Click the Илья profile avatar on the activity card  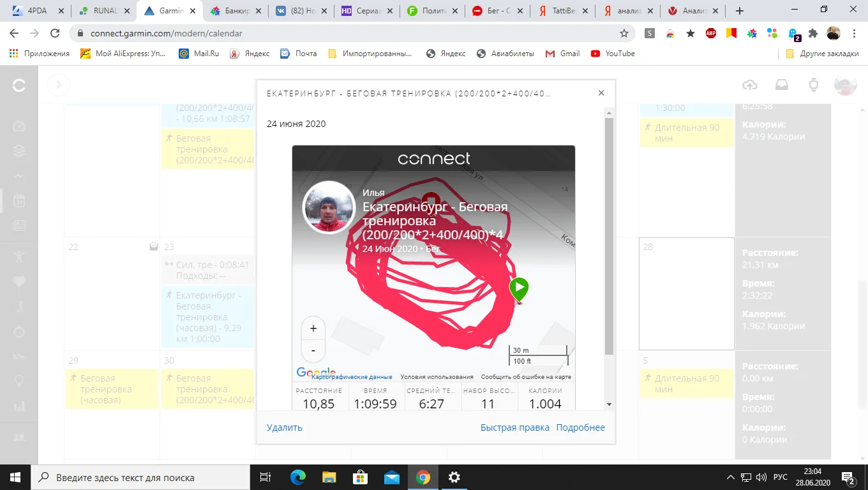329,209
